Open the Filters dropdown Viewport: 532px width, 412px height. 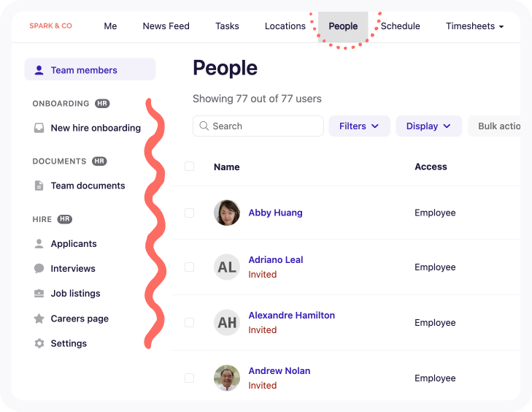tap(359, 126)
